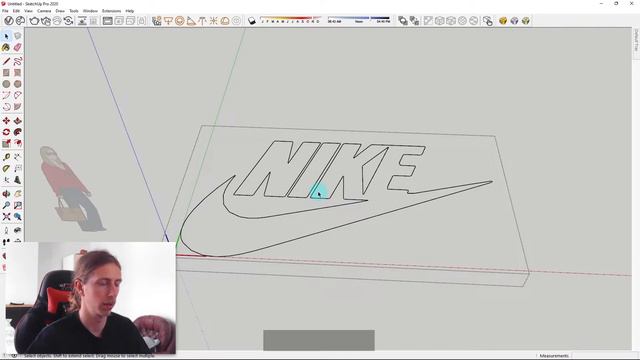Select the arrow Select tool

tap(6, 36)
